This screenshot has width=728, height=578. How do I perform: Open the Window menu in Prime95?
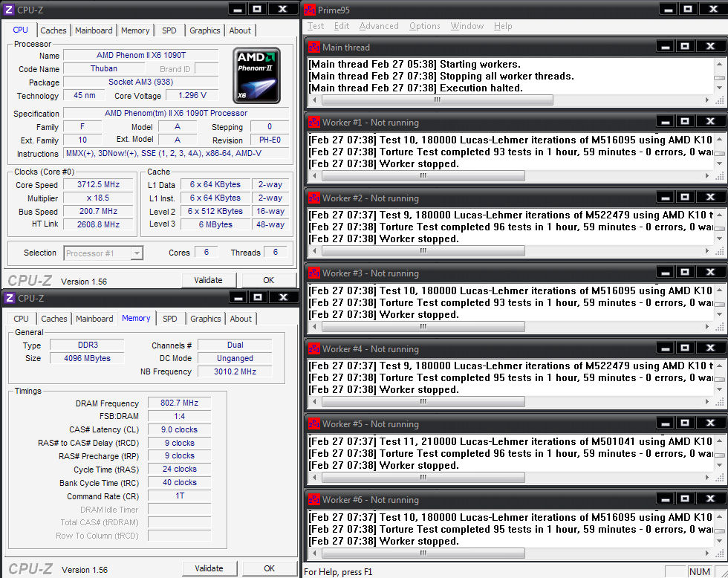[x=467, y=26]
